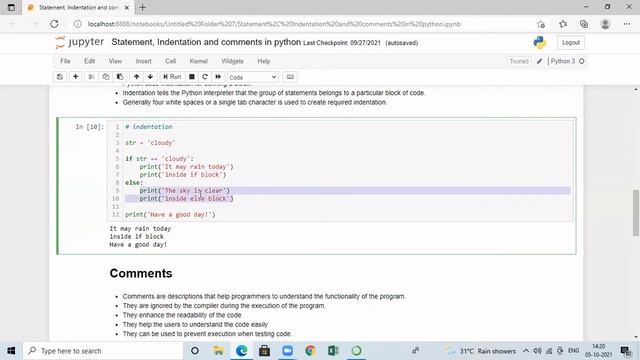
Task: Open Zoom from taskbar
Action: (287, 351)
